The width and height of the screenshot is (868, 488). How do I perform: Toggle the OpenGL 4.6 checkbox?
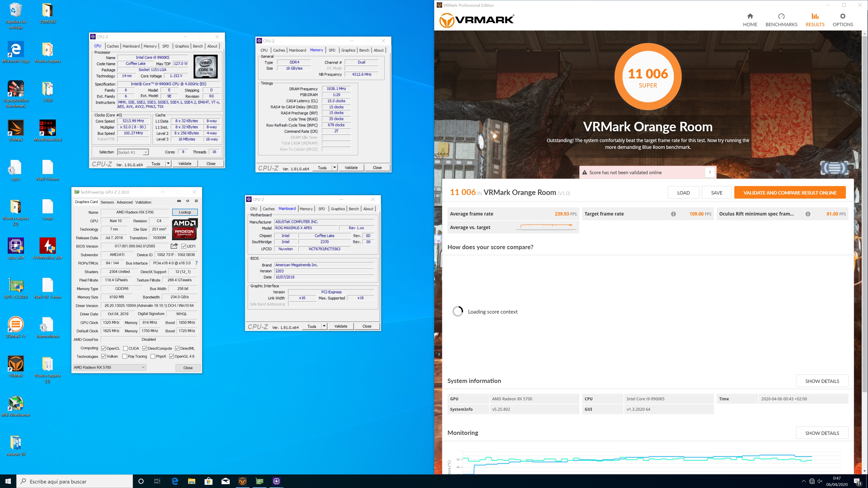click(172, 356)
